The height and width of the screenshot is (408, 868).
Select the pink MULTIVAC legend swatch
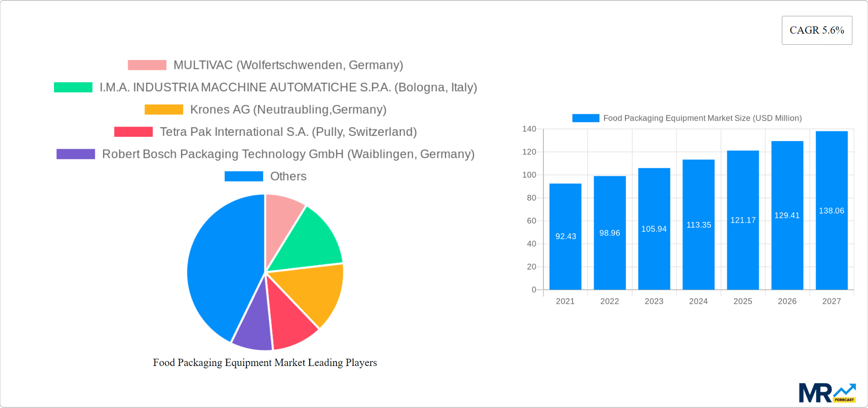147,65
